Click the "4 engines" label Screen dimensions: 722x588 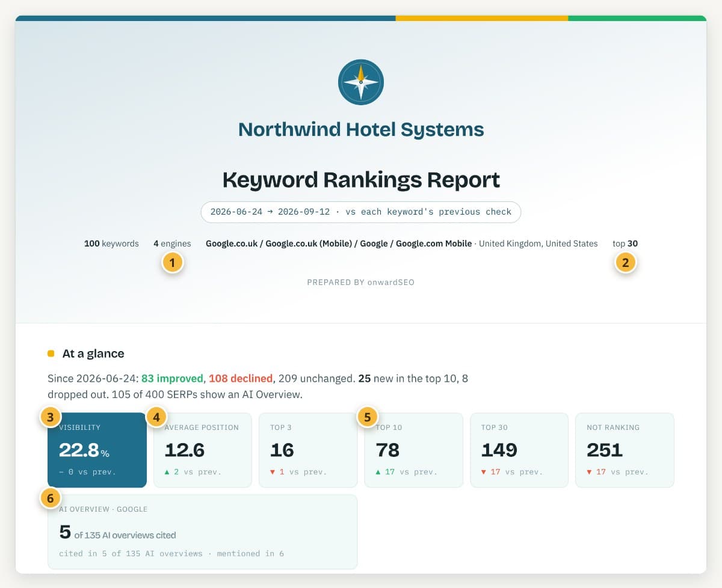coord(172,243)
